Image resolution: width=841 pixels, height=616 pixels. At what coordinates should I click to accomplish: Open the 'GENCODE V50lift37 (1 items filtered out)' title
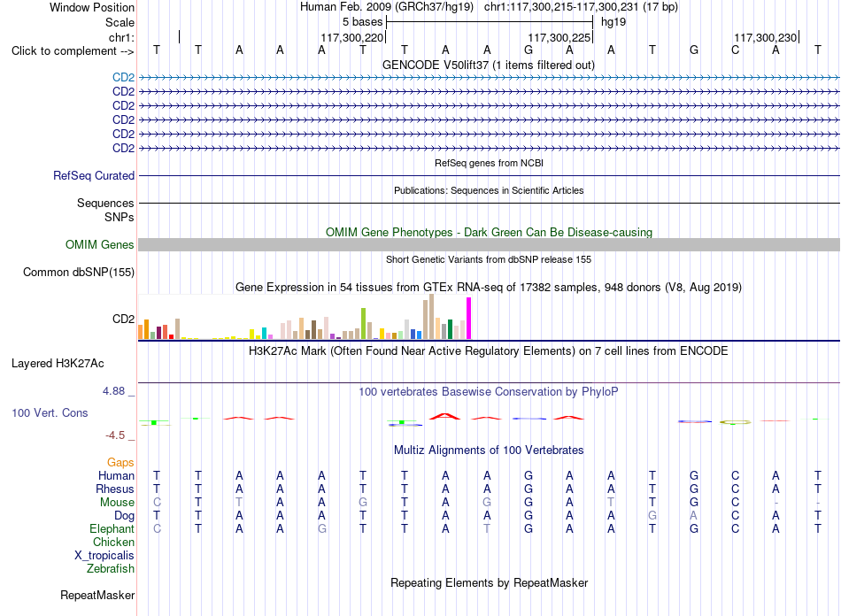489,65
